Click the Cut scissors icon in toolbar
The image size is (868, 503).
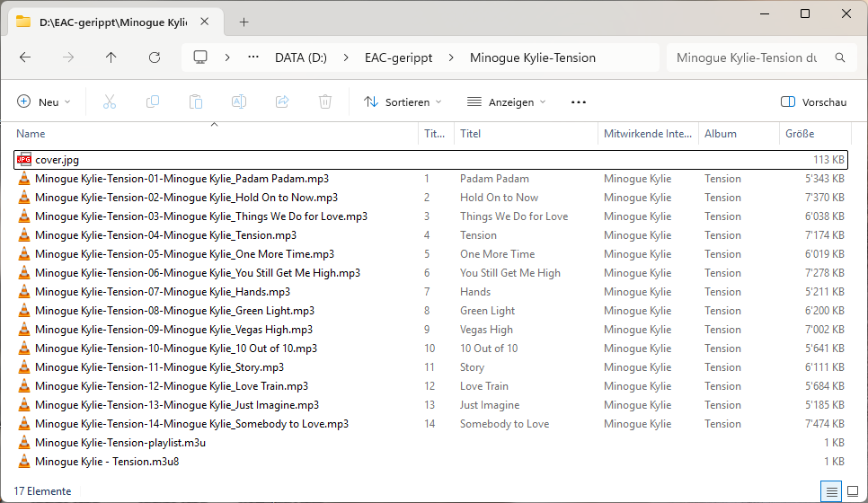click(x=110, y=102)
